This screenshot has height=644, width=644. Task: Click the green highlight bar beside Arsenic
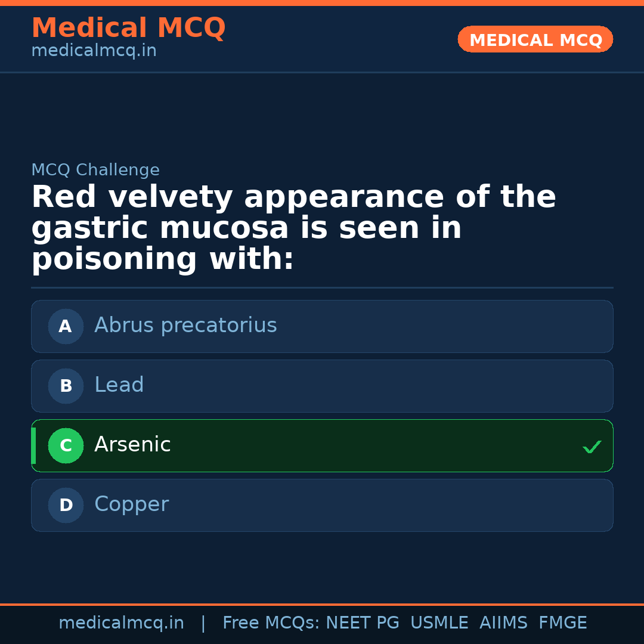click(33, 445)
